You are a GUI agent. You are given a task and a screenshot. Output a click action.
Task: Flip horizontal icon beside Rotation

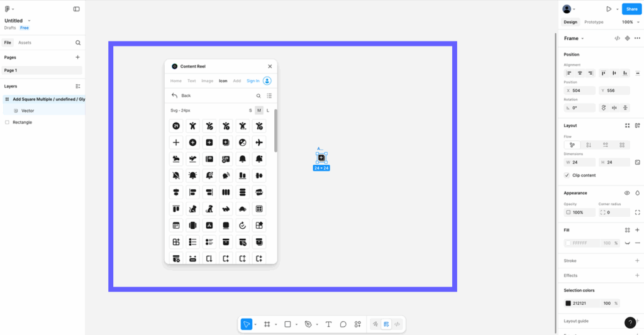614,108
